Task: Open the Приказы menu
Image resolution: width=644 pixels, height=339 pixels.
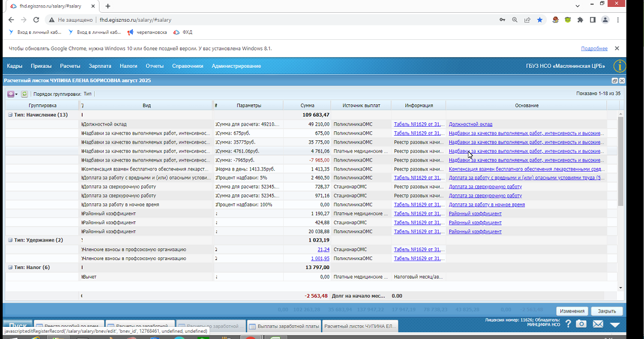Action: 41,66
